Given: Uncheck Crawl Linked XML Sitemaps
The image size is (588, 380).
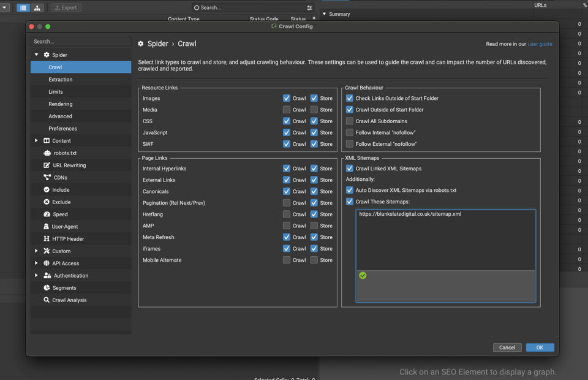Looking at the screenshot, I should click(x=350, y=169).
